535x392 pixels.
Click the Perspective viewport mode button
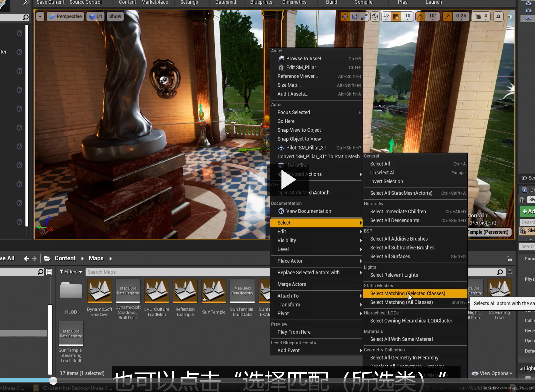65,17
